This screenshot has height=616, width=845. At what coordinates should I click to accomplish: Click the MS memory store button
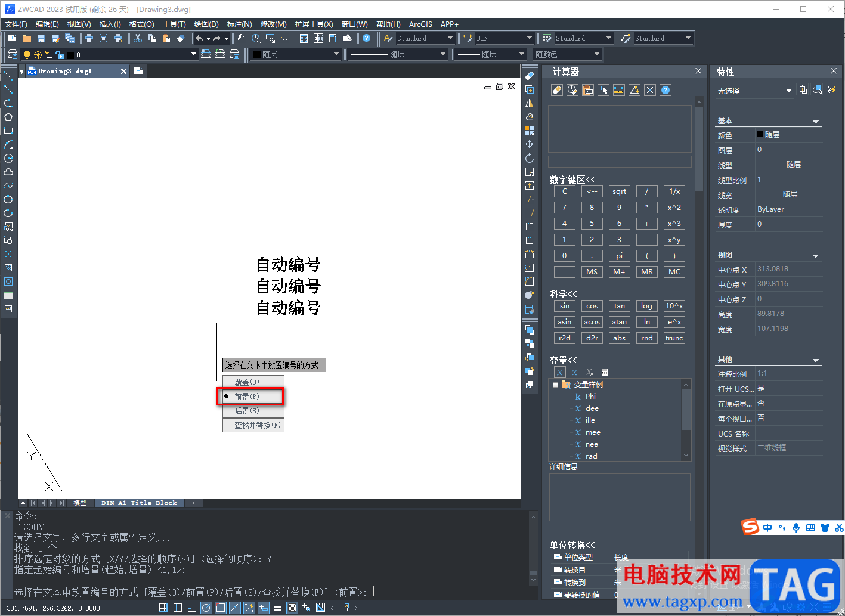[x=592, y=272]
